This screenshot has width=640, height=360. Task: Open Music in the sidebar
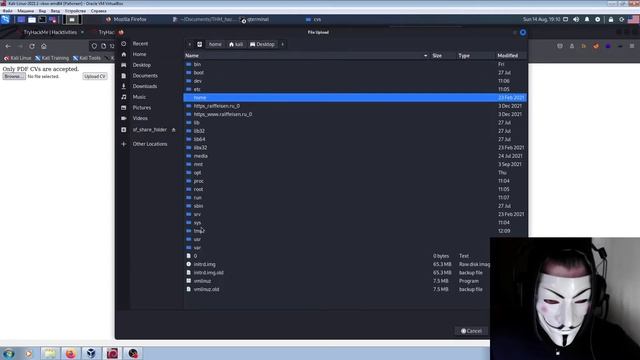tap(139, 97)
